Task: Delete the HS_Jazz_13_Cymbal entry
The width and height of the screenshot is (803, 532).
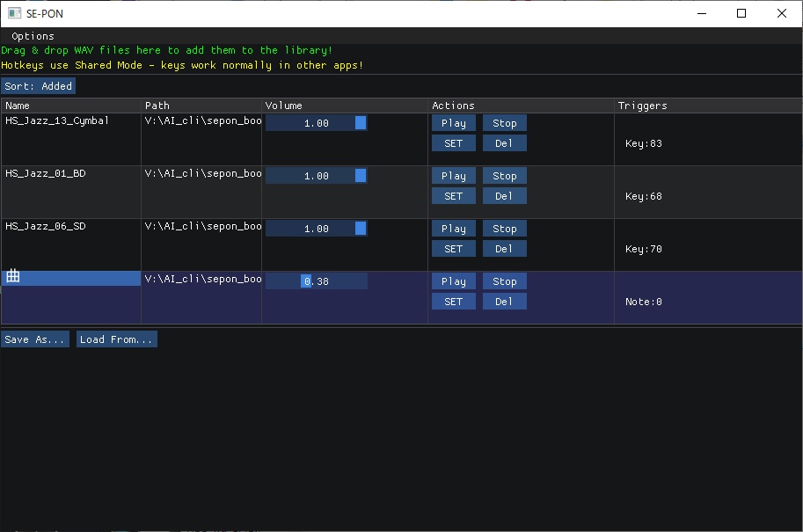Action: 504,143
